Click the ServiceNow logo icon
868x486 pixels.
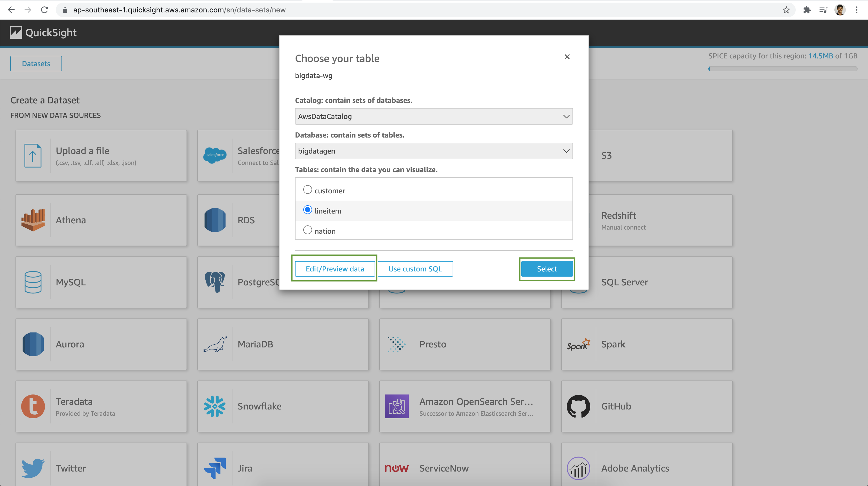point(397,468)
